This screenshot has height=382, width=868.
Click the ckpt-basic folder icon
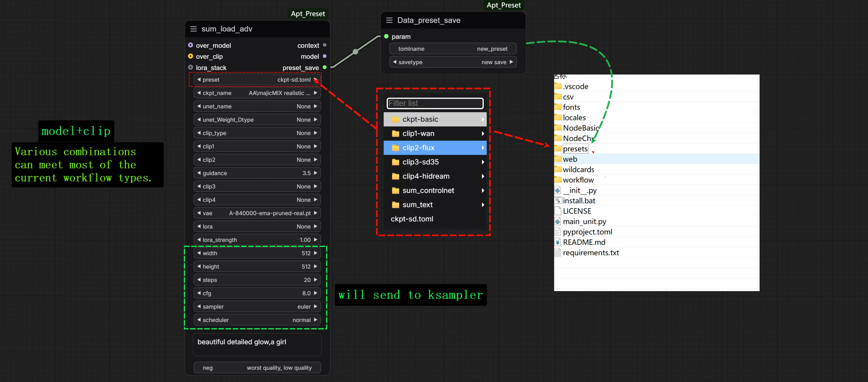tap(396, 119)
